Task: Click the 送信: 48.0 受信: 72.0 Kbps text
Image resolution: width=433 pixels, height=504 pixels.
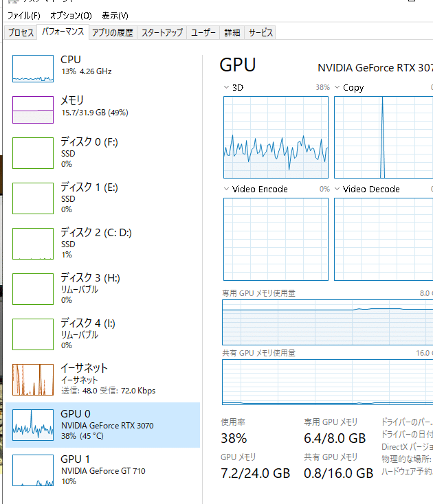Action: pos(109,391)
